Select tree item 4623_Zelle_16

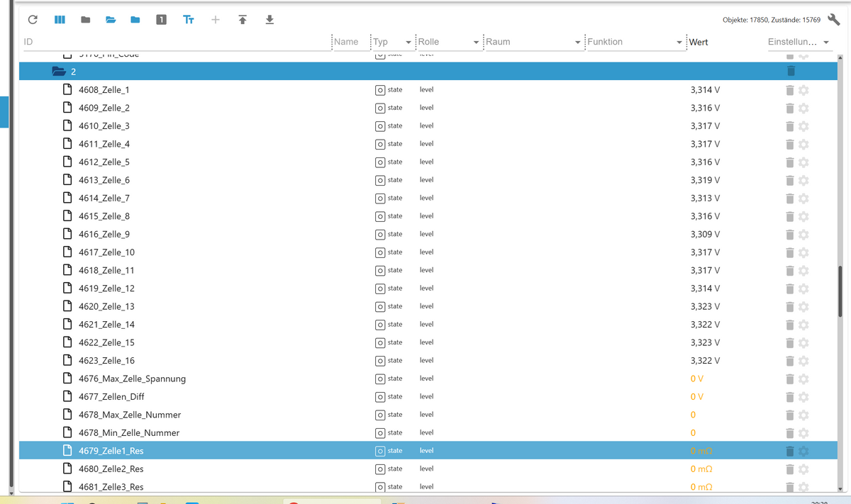106,361
